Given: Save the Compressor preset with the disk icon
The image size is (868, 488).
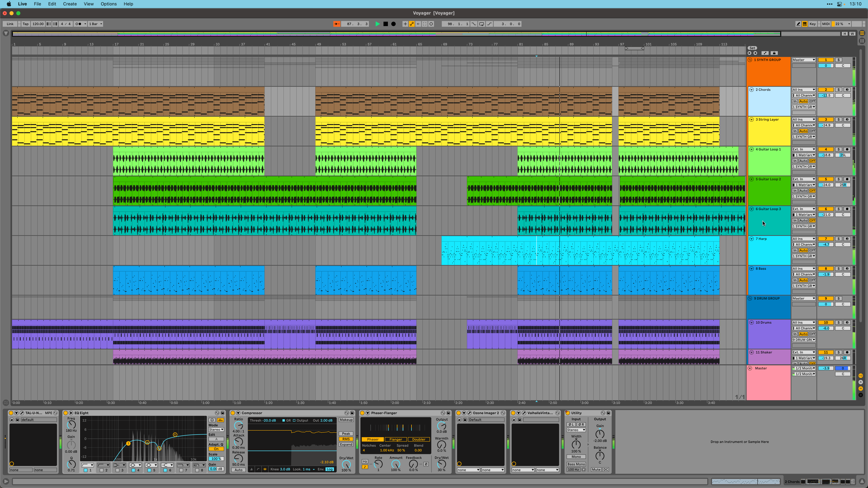Looking at the screenshot, I should [352, 413].
